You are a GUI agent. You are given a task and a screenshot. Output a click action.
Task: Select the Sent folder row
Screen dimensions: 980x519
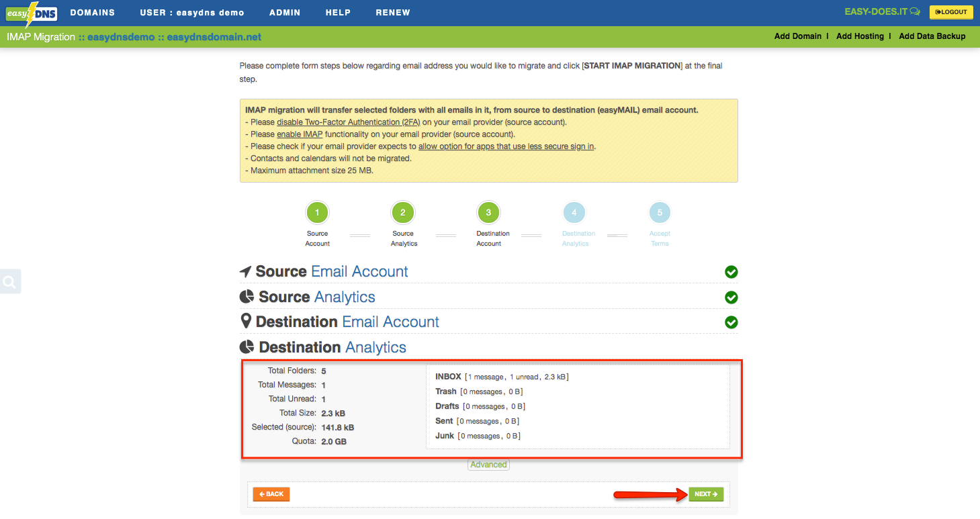pos(477,421)
